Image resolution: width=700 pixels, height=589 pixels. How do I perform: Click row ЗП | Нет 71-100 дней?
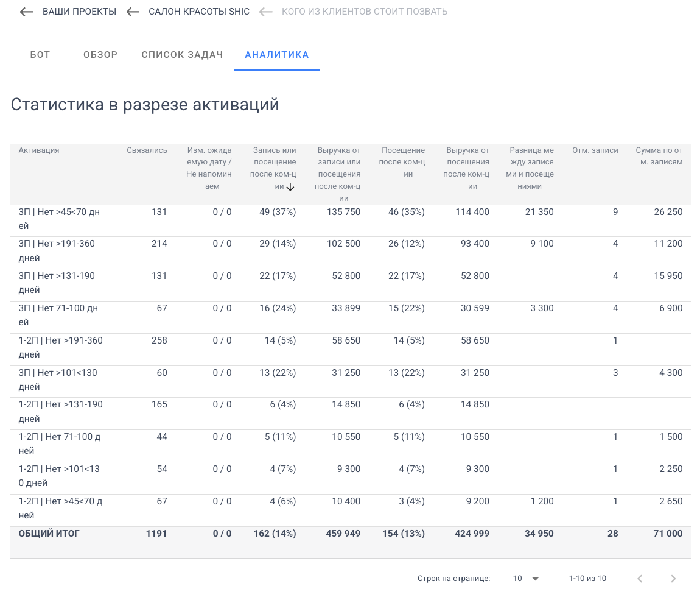pyautogui.click(x=351, y=317)
